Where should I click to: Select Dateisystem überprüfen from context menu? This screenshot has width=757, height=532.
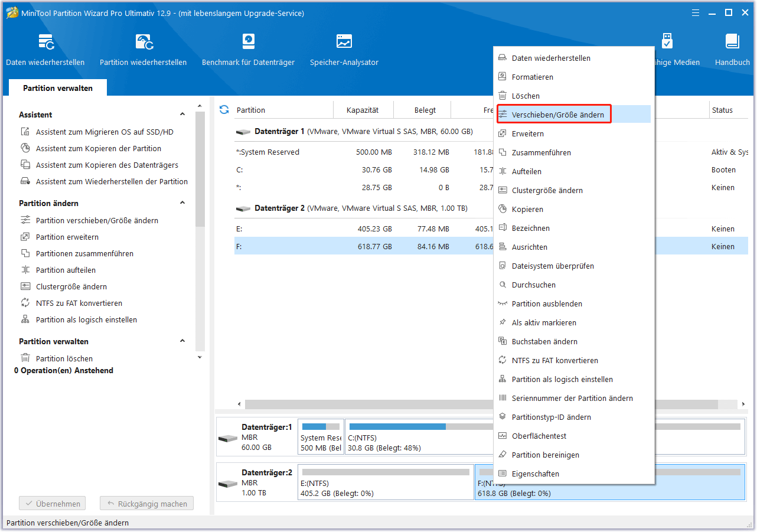573,266
